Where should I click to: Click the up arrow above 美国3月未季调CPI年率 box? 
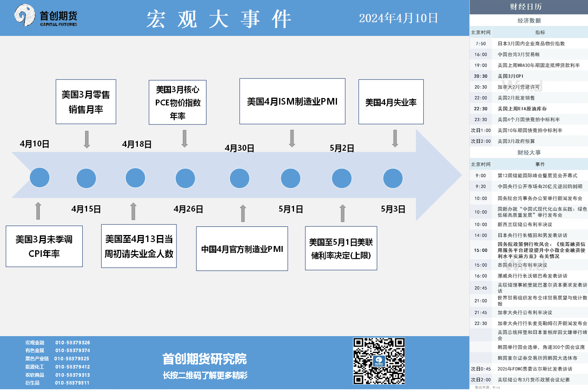pyautogui.click(x=38, y=211)
